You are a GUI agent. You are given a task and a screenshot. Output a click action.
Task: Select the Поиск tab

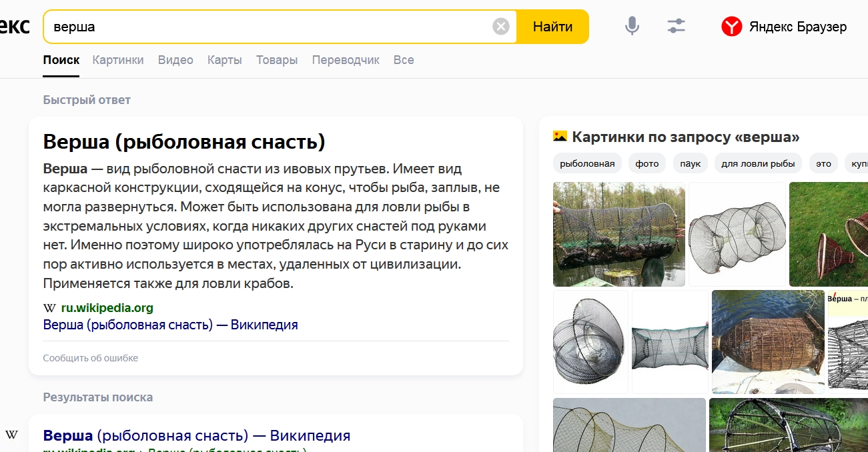(61, 60)
